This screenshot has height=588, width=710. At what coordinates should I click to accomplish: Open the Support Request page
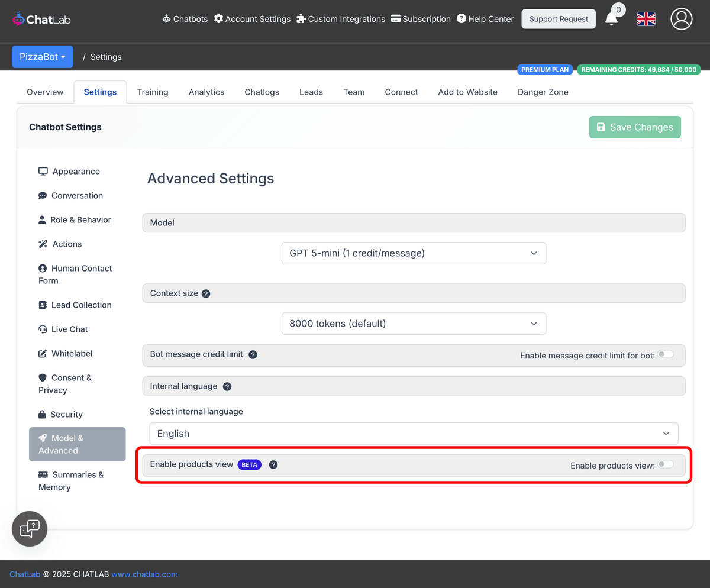pos(558,19)
